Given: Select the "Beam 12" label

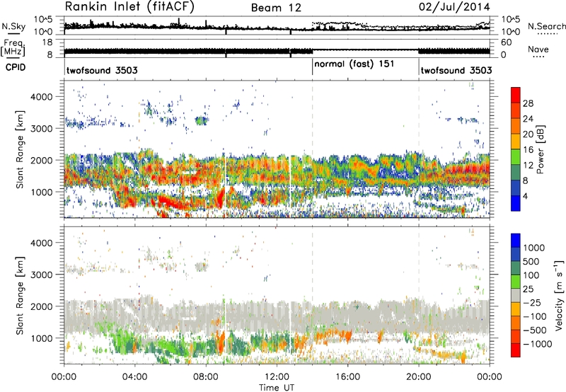Looking at the screenshot, I should coord(276,8).
